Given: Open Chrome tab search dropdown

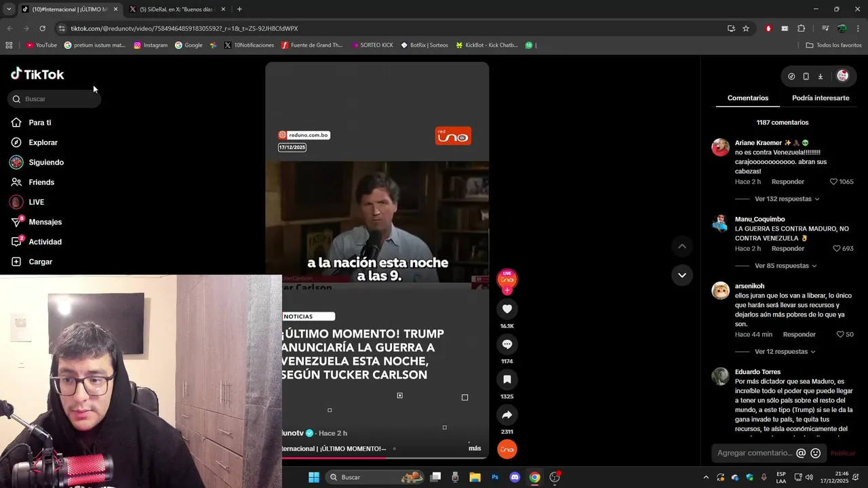Looking at the screenshot, I should click(9, 9).
